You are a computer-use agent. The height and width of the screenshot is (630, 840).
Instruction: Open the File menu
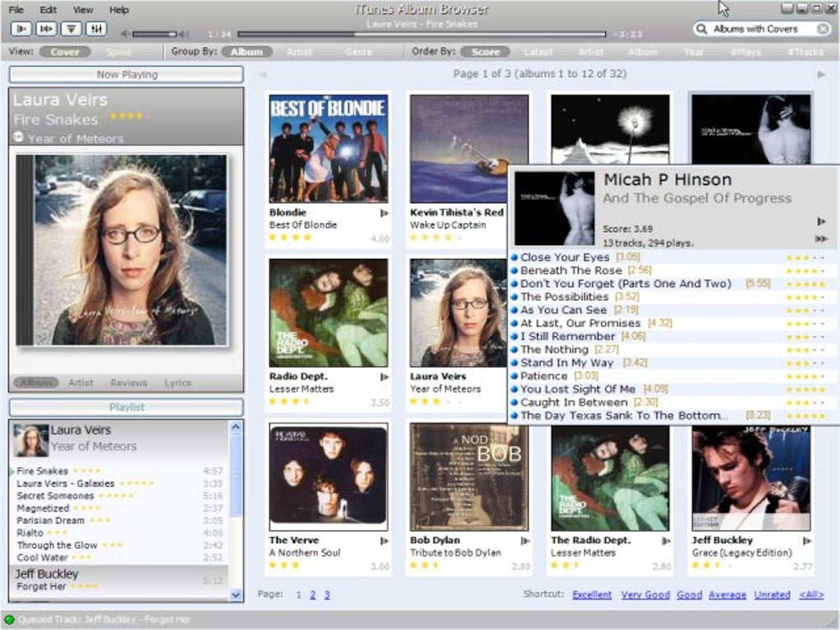coord(16,10)
